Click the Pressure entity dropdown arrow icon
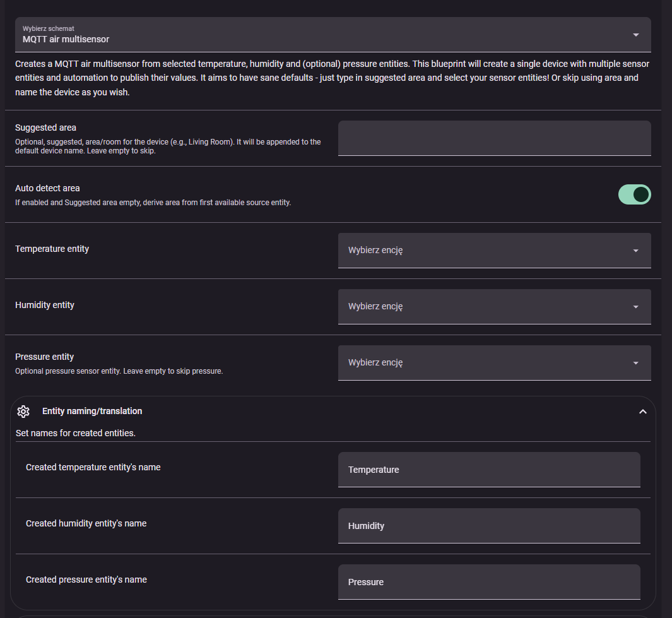This screenshot has width=672, height=618. pyautogui.click(x=635, y=363)
